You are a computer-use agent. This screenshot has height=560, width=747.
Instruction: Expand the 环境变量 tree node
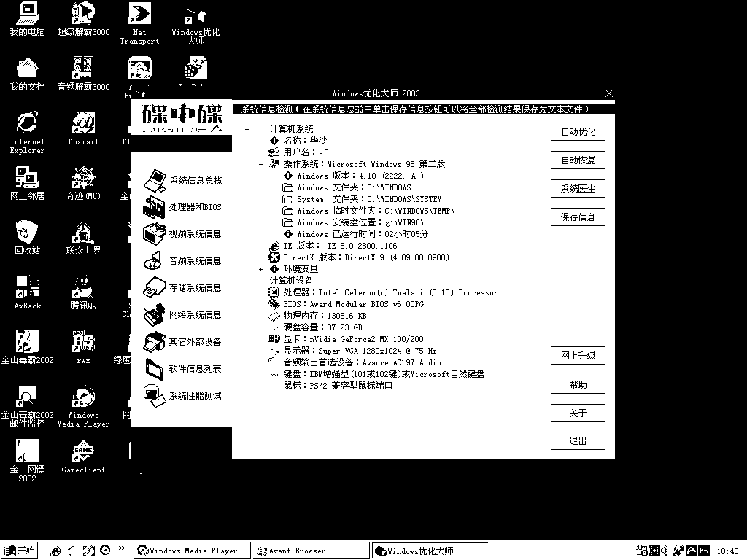pos(260,270)
